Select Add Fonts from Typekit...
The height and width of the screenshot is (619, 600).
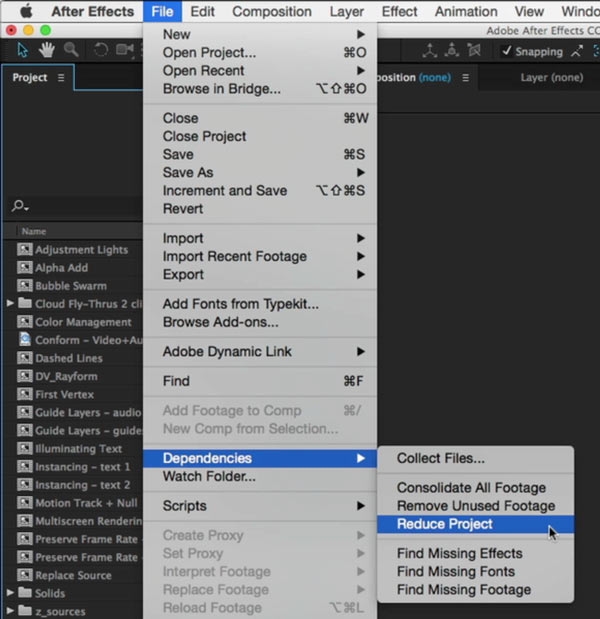click(260, 304)
